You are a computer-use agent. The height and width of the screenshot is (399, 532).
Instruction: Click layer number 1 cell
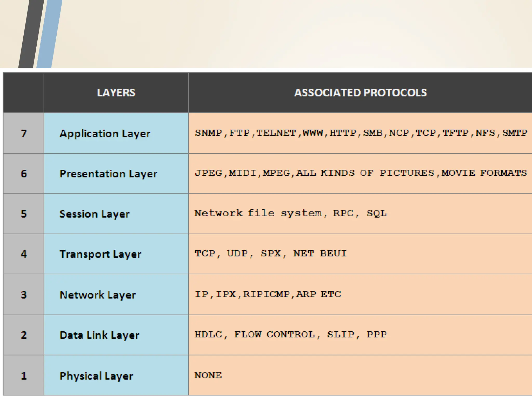pos(24,376)
